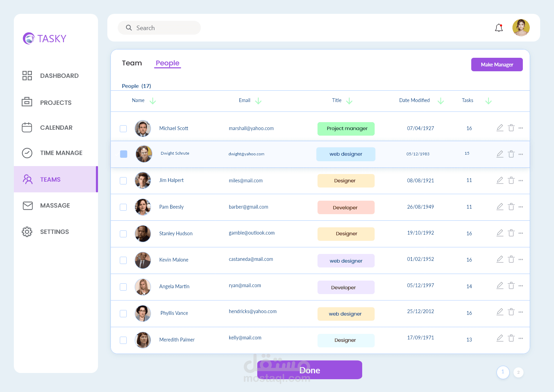This screenshot has height=392, width=554.
Task: Delete Jim Halpert using trash icon
Action: coord(511,180)
